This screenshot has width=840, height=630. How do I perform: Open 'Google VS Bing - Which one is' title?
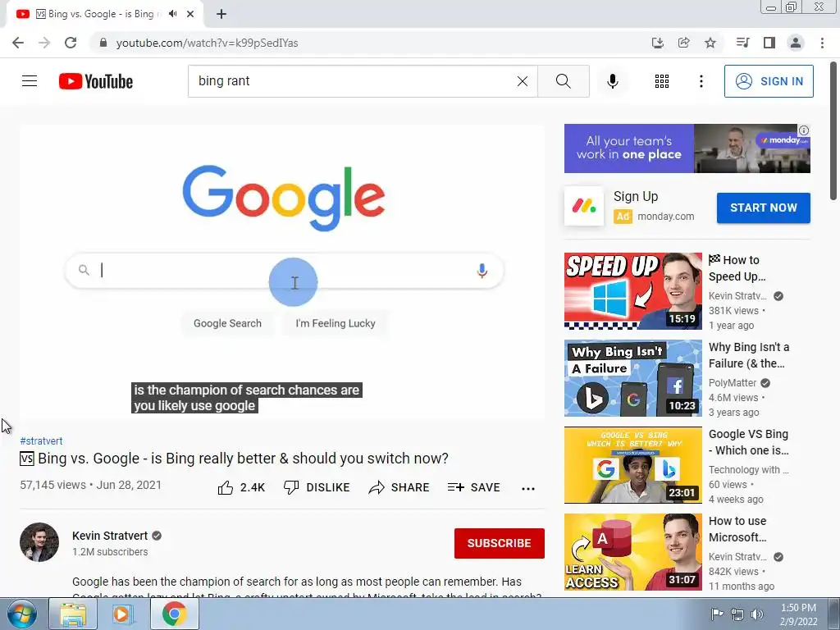pyautogui.click(x=749, y=442)
